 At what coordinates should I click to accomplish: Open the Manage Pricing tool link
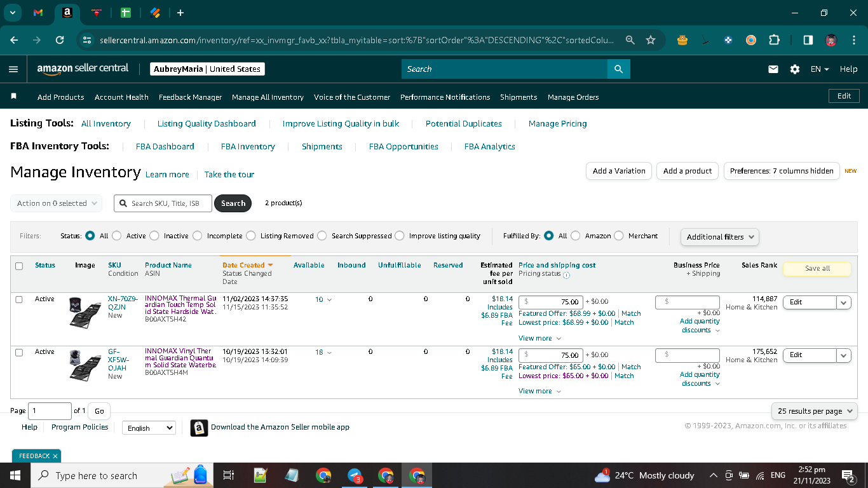(x=558, y=123)
